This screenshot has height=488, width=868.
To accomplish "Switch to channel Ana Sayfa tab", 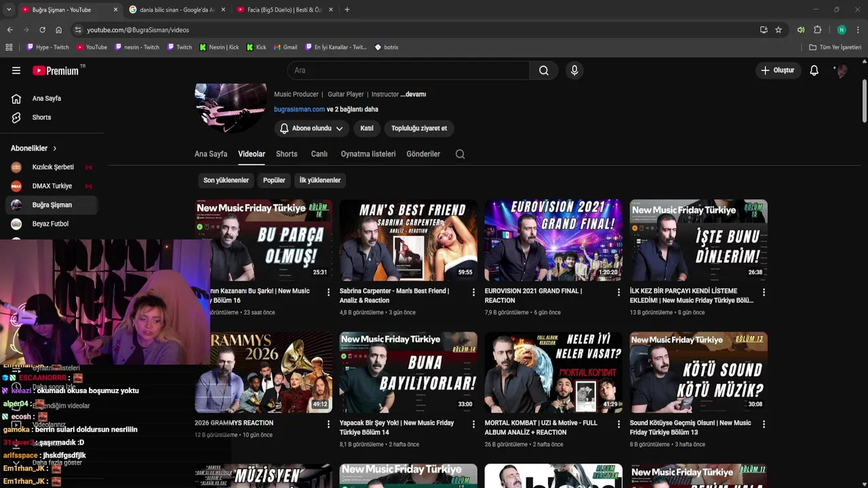I will (211, 154).
